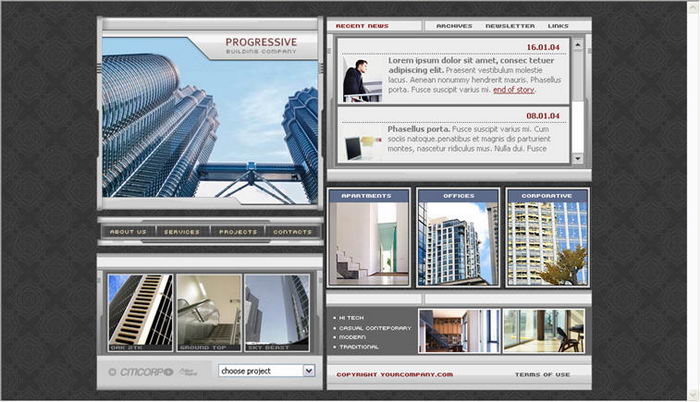This screenshot has height=402, width=700.
Task: Go to the Projects navigation item
Action: tap(238, 231)
